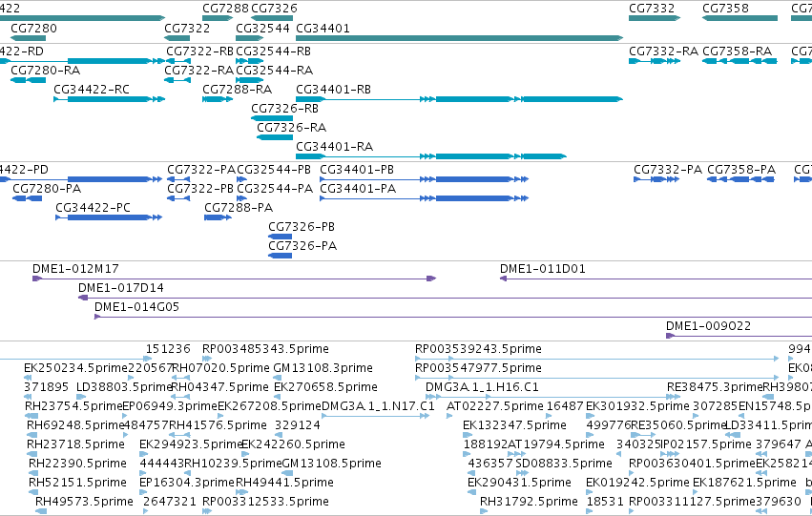Click EST 329124

pos(278,435)
